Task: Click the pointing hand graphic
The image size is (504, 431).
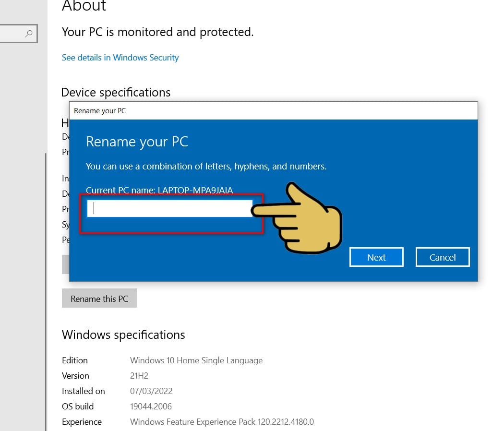Action: (x=296, y=218)
